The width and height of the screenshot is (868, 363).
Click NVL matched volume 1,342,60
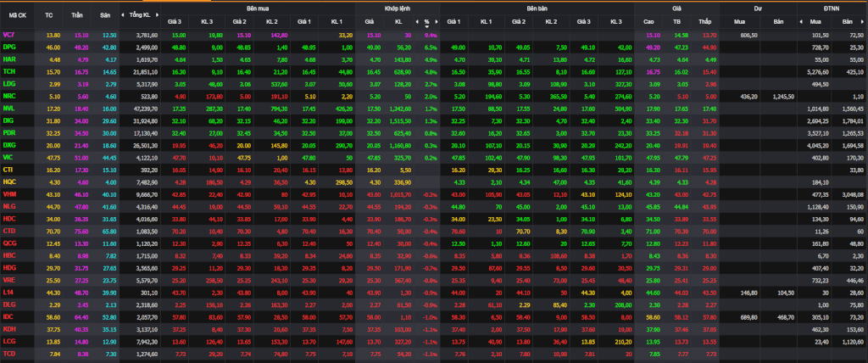tap(401, 108)
